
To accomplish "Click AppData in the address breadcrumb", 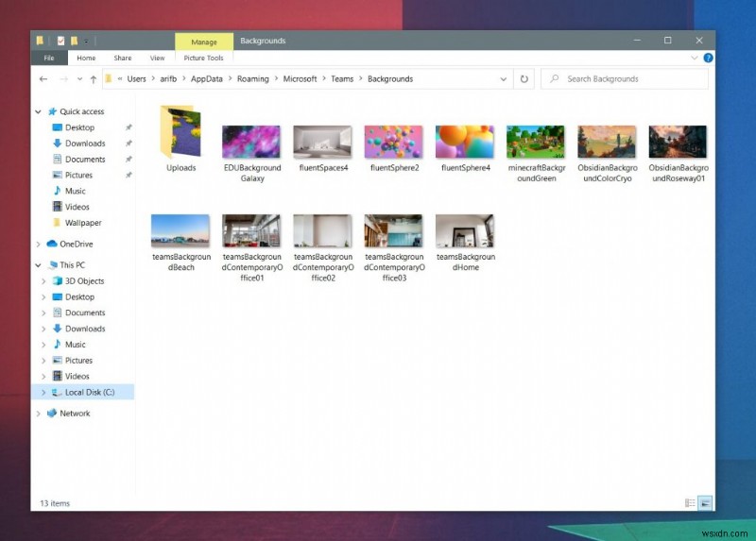I will click(x=207, y=79).
